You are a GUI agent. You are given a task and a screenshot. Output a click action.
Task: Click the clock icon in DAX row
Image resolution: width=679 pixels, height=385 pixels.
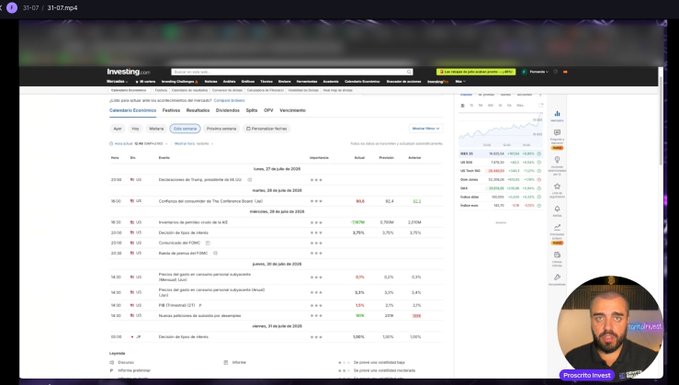pos(539,188)
